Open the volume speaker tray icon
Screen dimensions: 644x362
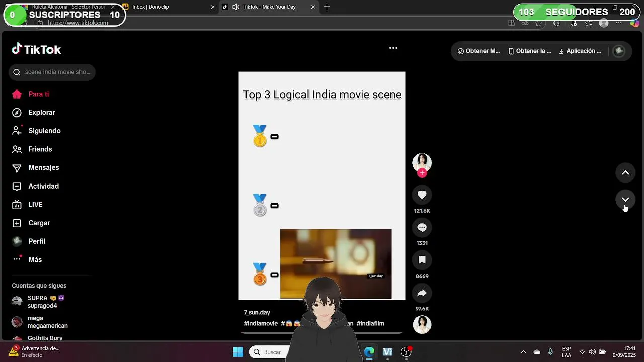point(592,352)
